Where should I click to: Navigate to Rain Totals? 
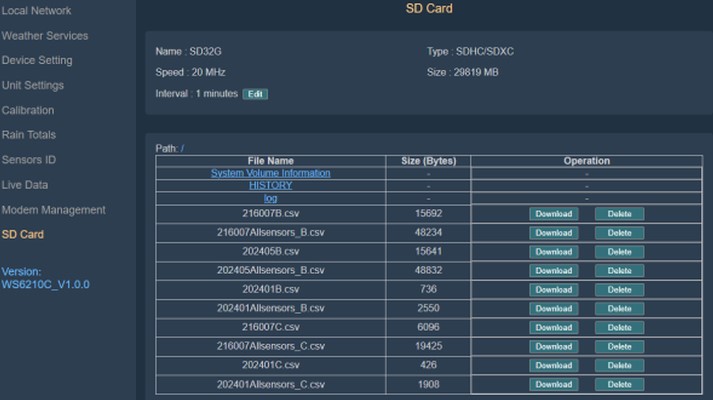point(29,135)
